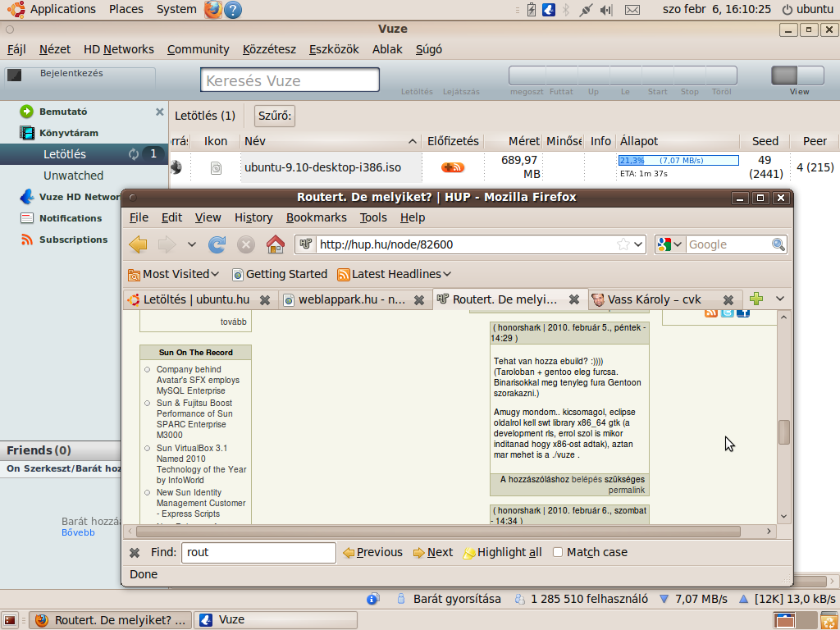The height and width of the screenshot is (630, 840).
Task: Click the Firefox stop loading button
Action: (x=246, y=244)
